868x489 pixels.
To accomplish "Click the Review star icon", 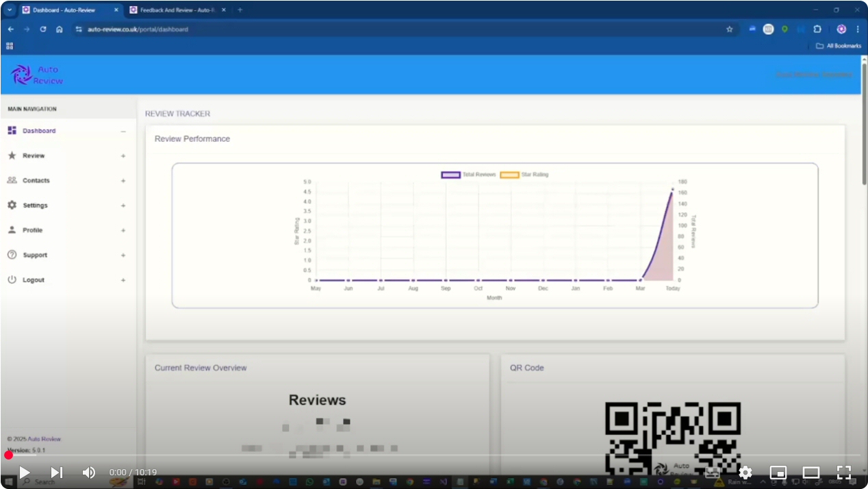I will tap(12, 155).
